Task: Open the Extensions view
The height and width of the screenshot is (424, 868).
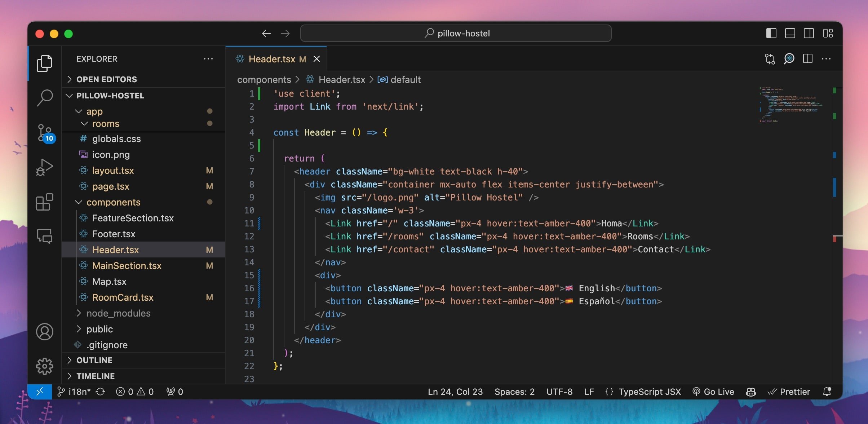Action: point(44,202)
